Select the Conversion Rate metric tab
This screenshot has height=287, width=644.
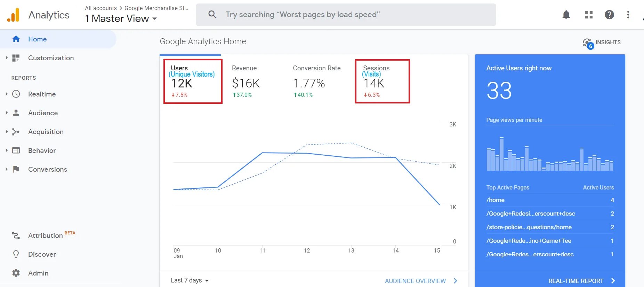click(317, 81)
